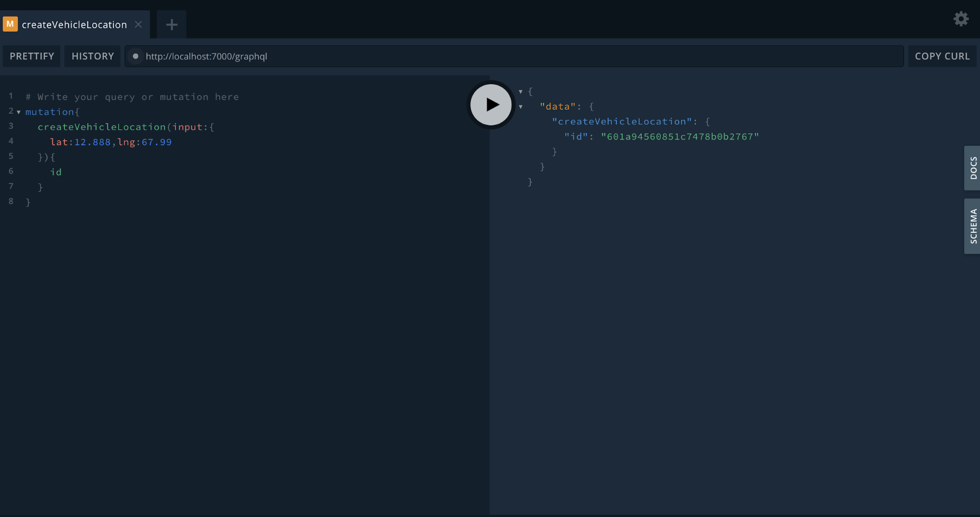Screen dimensions: 980x517
Task: Click line number 4 in the query editor
Action: coord(11,141)
